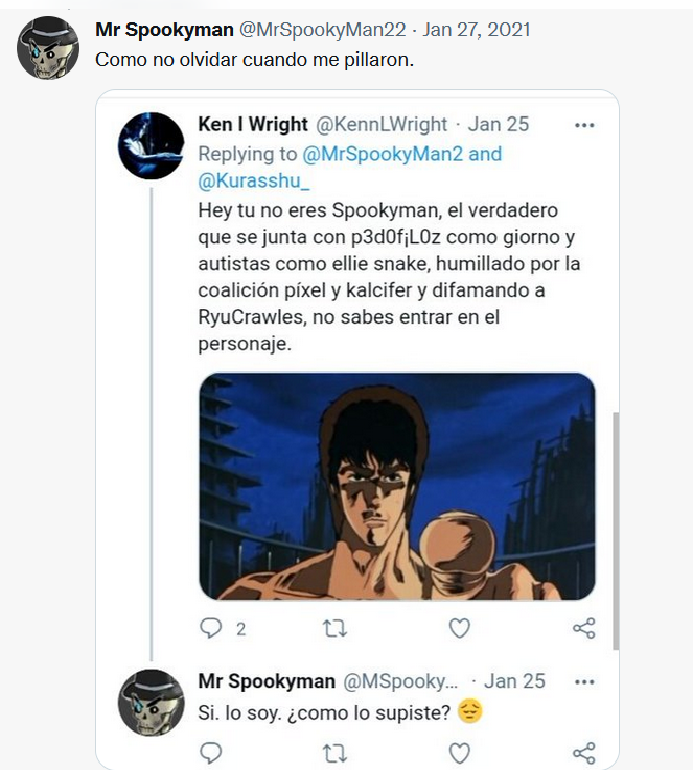
Task: Retweet Mr Spookyman's bottom reply
Action: (x=335, y=753)
